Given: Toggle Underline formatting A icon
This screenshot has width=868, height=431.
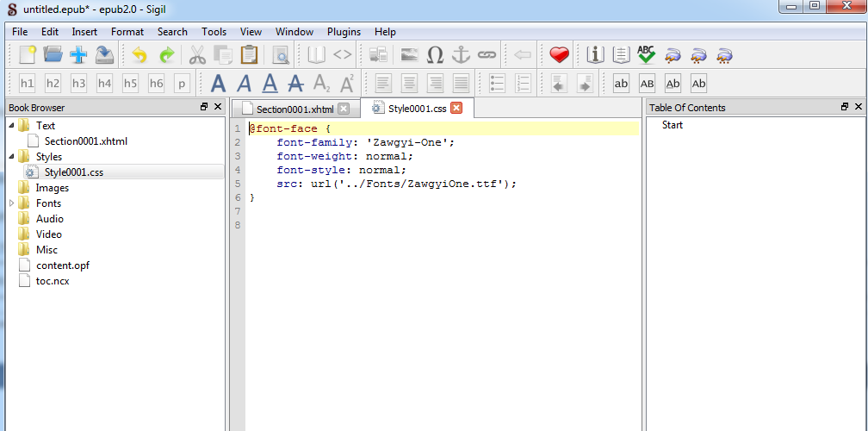Looking at the screenshot, I should [270, 84].
